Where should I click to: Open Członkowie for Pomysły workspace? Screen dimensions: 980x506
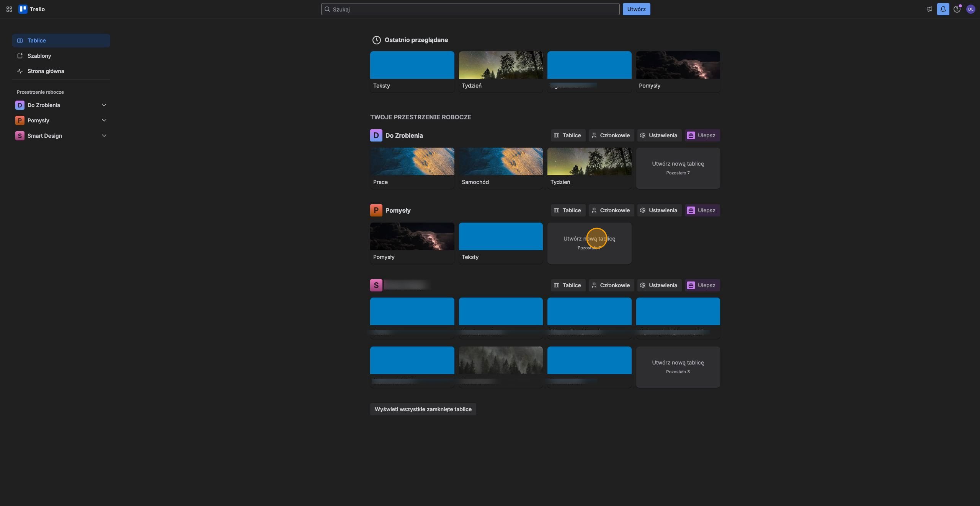(611, 210)
